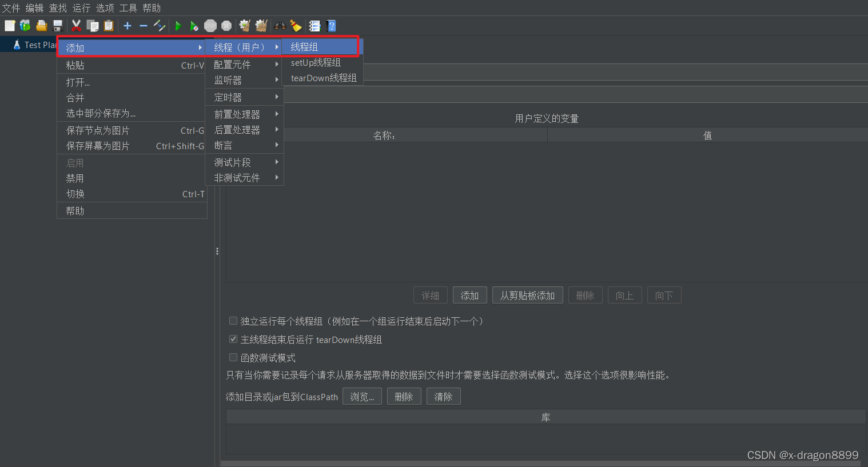868x467 pixels.
Task: Start the test with green play icon
Action: tap(178, 26)
